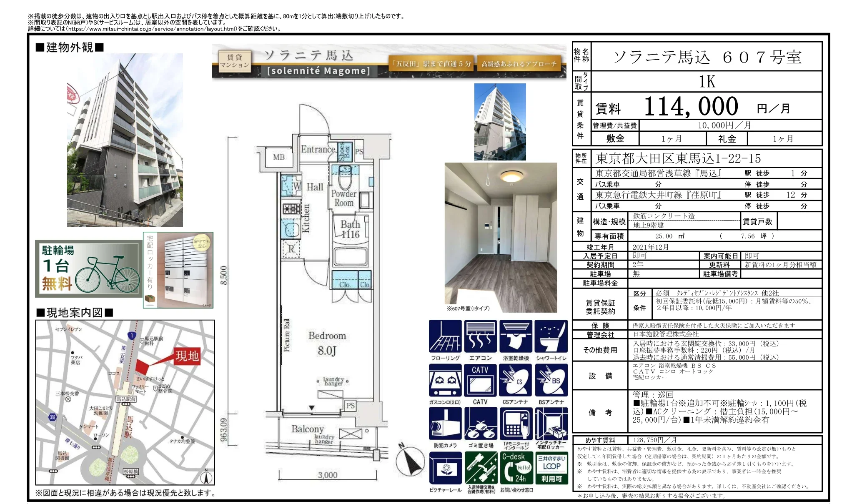Click the フローリング flooring feature icon
The image size is (857, 504).
tap(445, 336)
